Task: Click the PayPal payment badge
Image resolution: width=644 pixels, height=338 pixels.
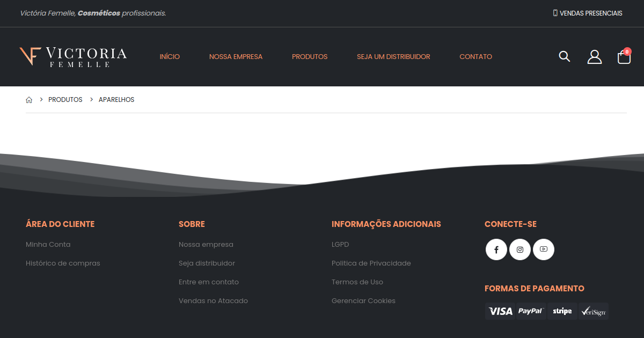Action: (x=531, y=311)
